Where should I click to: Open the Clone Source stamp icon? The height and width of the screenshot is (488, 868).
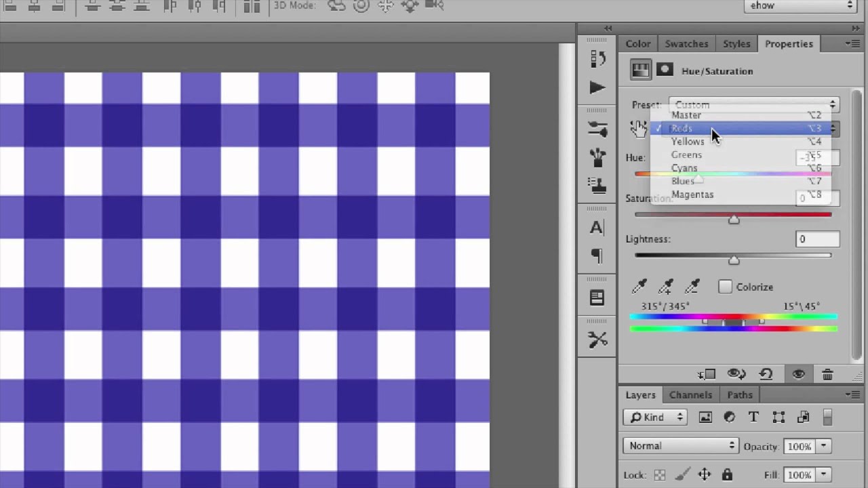click(597, 184)
